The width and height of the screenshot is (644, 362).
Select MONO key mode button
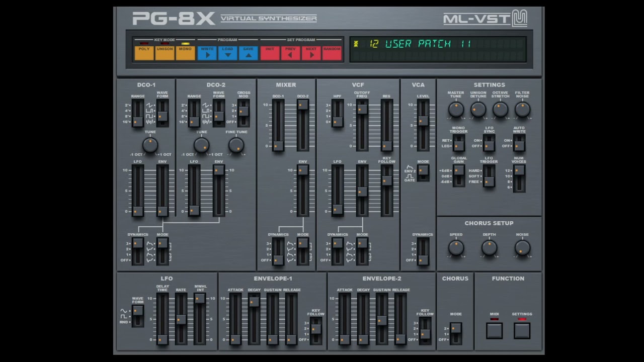coord(185,53)
